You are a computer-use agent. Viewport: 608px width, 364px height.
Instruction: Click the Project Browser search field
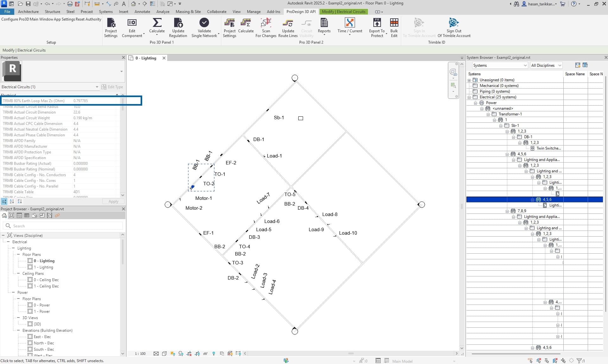[x=63, y=226]
